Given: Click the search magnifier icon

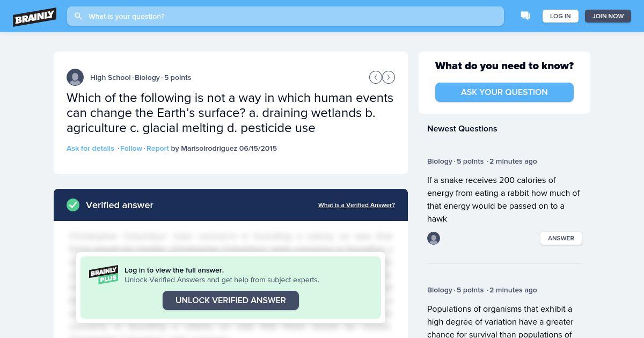Looking at the screenshot, I should (x=78, y=16).
